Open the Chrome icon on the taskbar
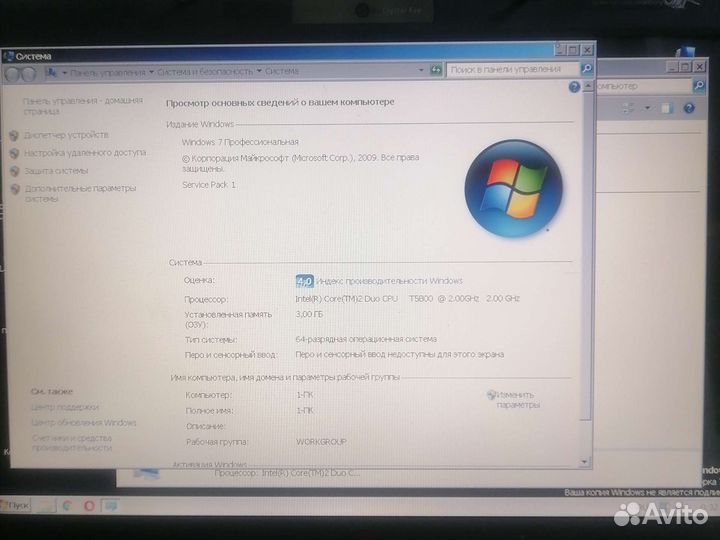The height and width of the screenshot is (540, 720). point(67,506)
